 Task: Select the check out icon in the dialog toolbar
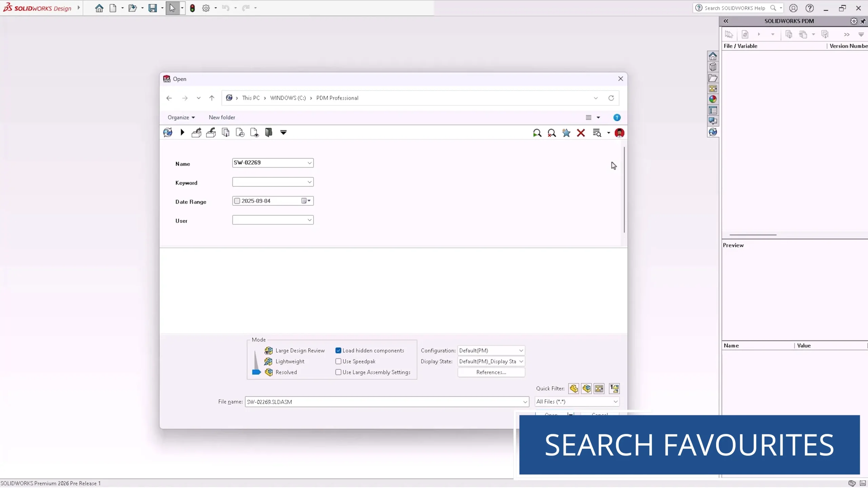[x=197, y=133]
